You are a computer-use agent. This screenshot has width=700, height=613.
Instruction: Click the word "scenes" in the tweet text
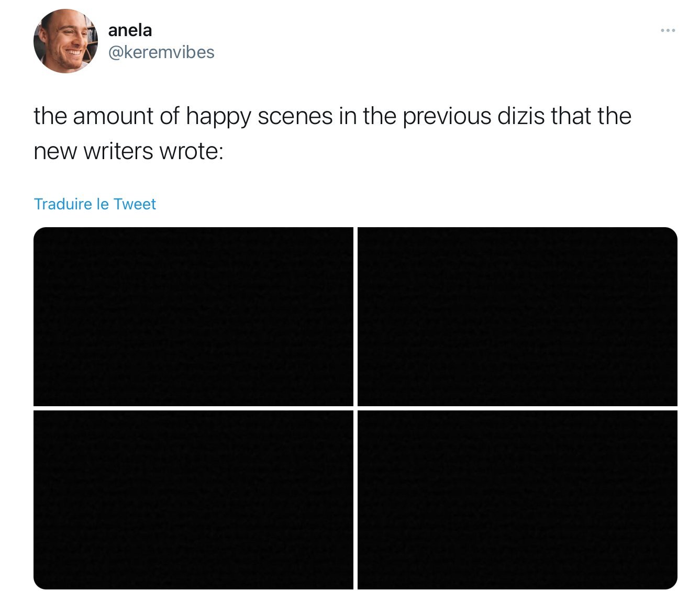click(295, 117)
